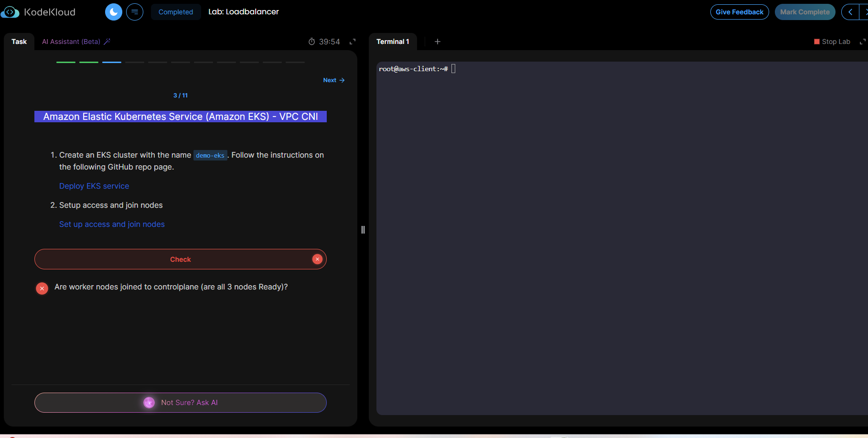Expand the terminal panel fullscreen
868x438 pixels.
click(863, 42)
